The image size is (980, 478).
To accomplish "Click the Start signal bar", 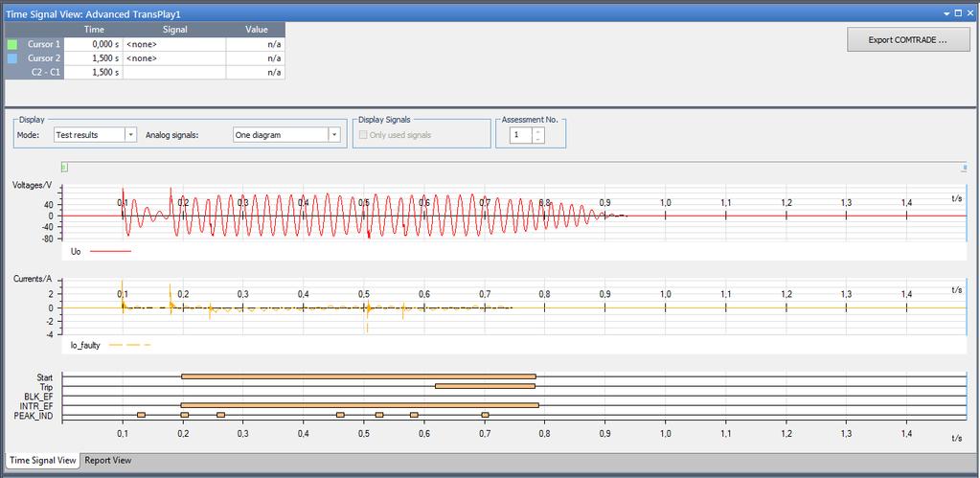I will pyautogui.click(x=358, y=376).
